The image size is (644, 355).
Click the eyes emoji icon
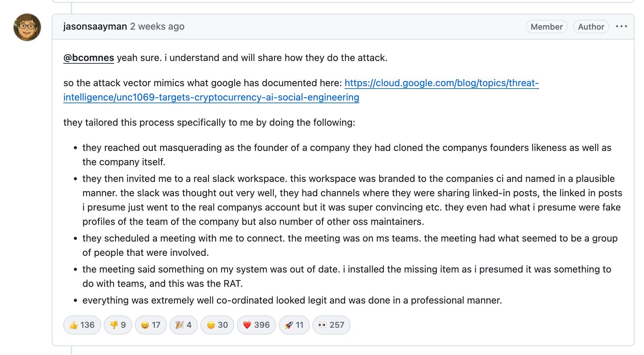[322, 325]
